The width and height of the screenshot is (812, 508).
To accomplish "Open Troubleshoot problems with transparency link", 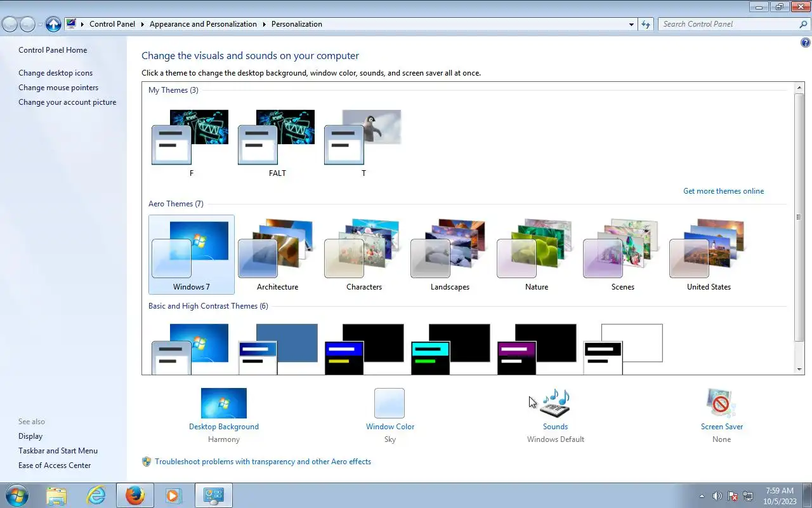I will pos(263,462).
